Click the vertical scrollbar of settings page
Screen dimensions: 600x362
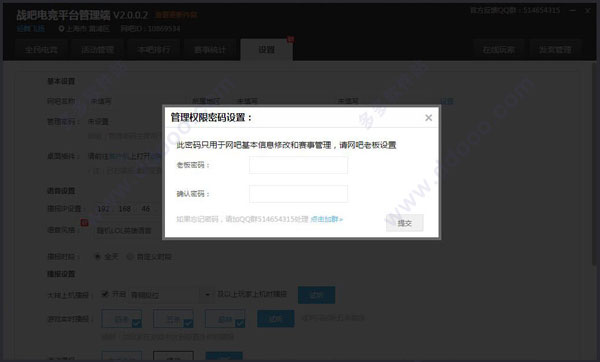(595, 165)
